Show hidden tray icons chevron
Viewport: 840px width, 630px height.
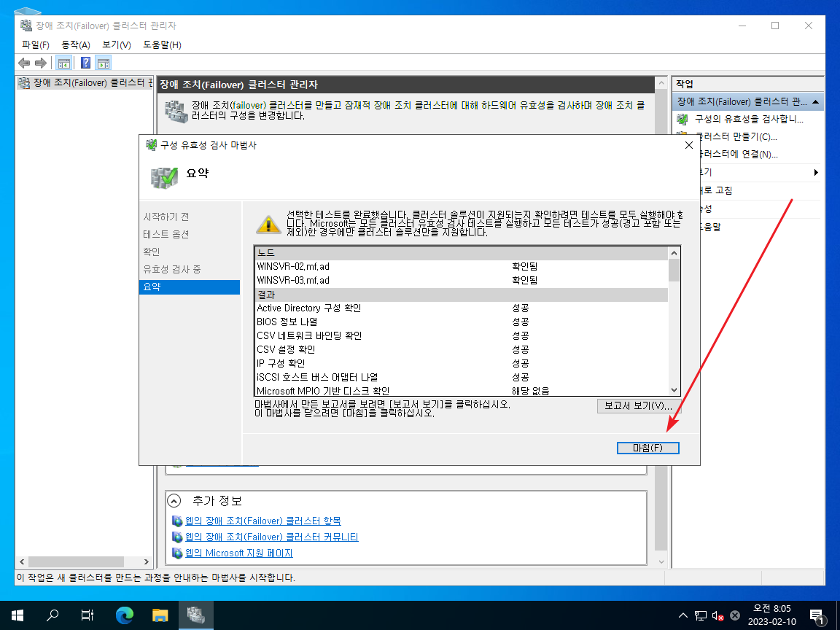tap(683, 615)
